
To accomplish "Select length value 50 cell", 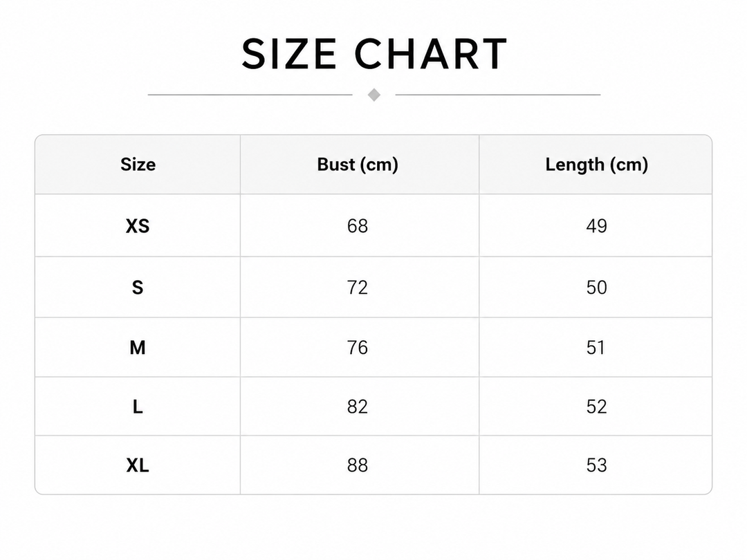I will click(596, 287).
